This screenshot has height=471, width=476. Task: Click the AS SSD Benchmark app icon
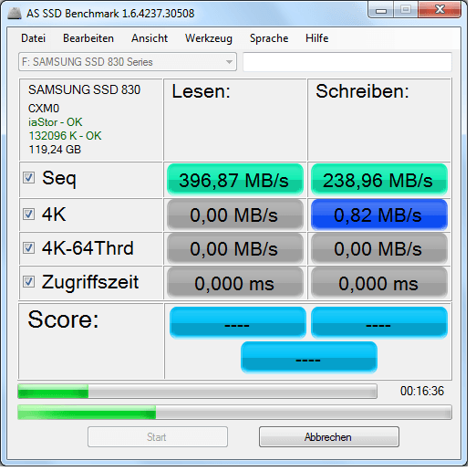pyautogui.click(x=15, y=14)
